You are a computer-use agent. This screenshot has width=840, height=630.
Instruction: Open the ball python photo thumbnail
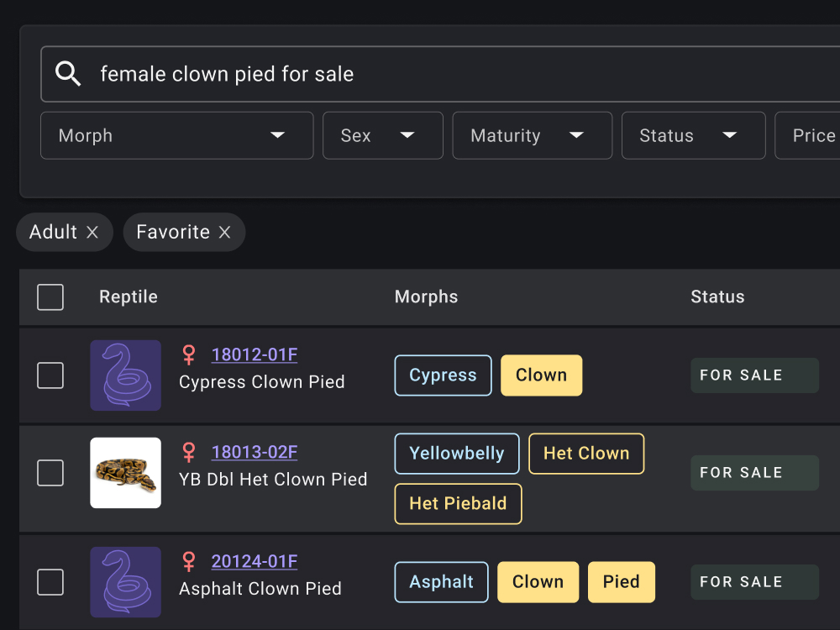tap(126, 473)
